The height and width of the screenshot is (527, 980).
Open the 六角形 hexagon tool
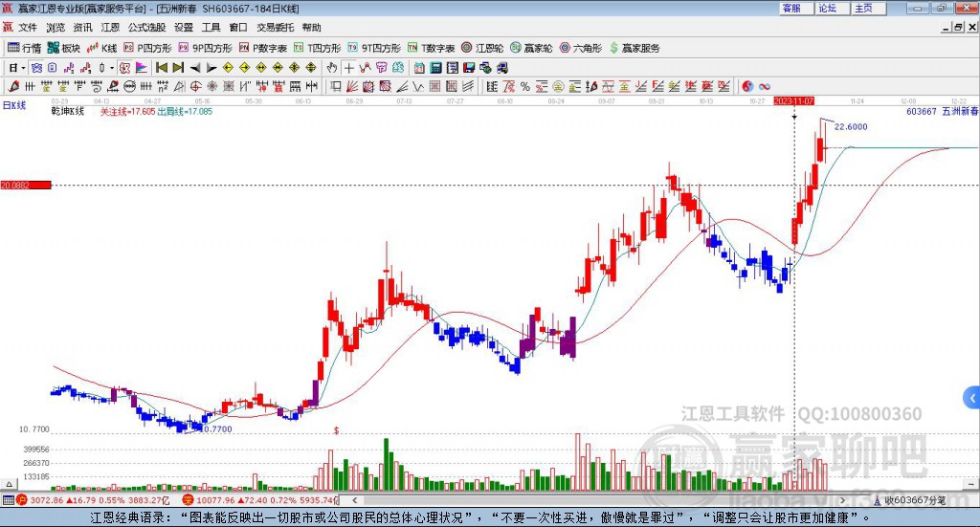pyautogui.click(x=581, y=48)
